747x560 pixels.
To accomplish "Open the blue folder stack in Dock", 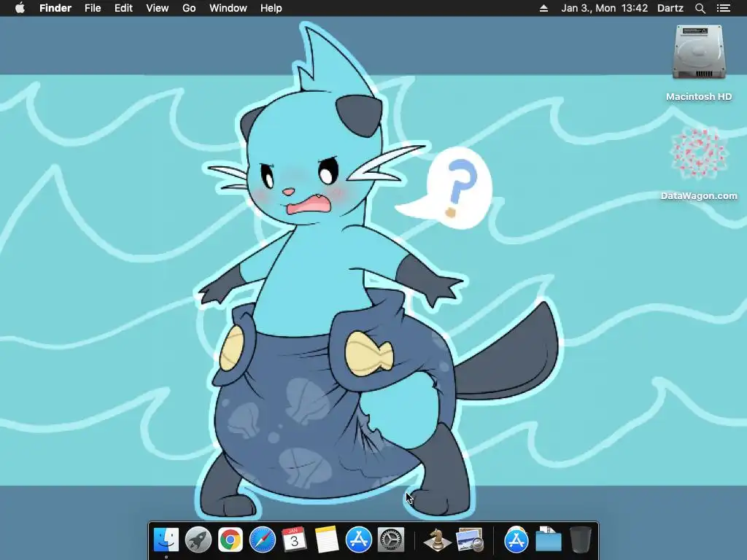I will (549, 540).
